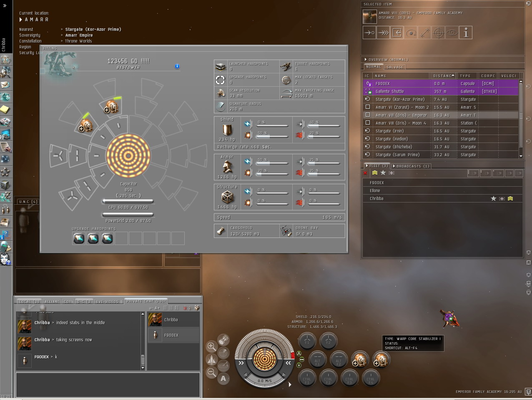Click Approach button in Selected Item
Image resolution: width=532 pixels, height=400 pixels.
point(369,32)
